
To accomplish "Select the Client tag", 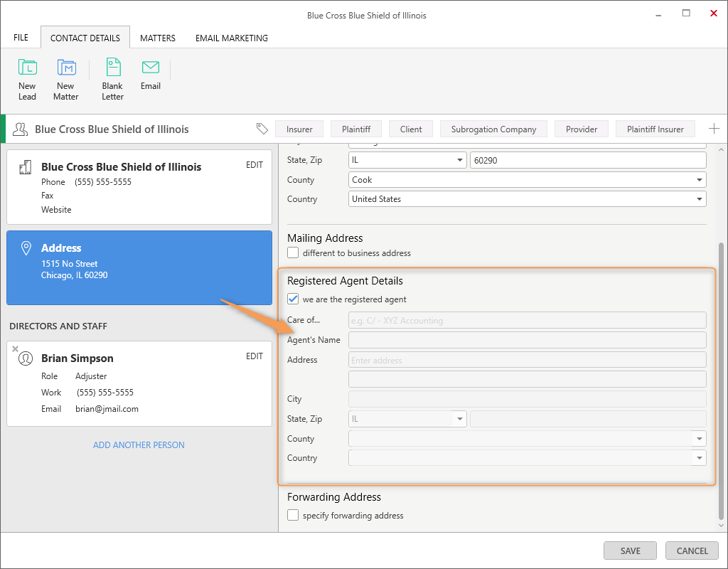I will click(x=411, y=129).
